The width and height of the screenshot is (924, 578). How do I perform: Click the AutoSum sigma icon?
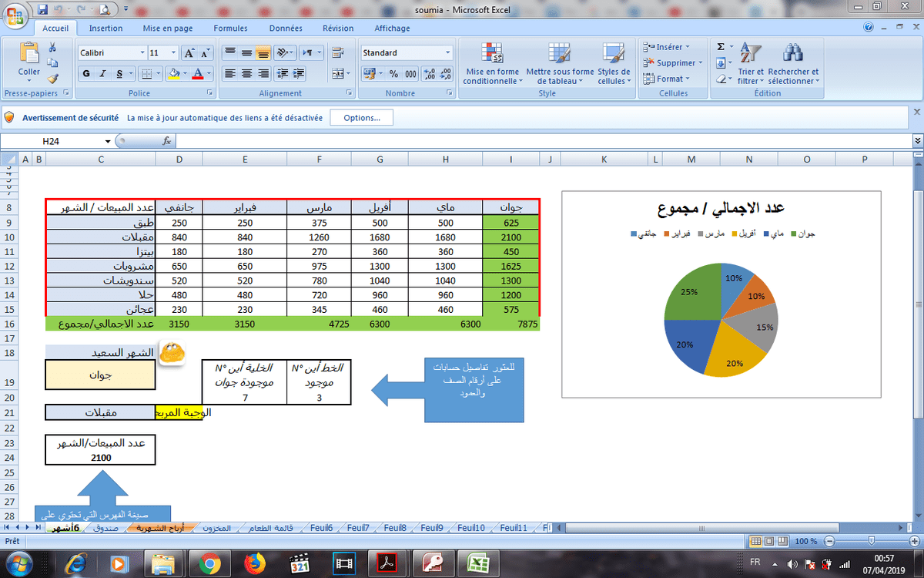pyautogui.click(x=720, y=47)
